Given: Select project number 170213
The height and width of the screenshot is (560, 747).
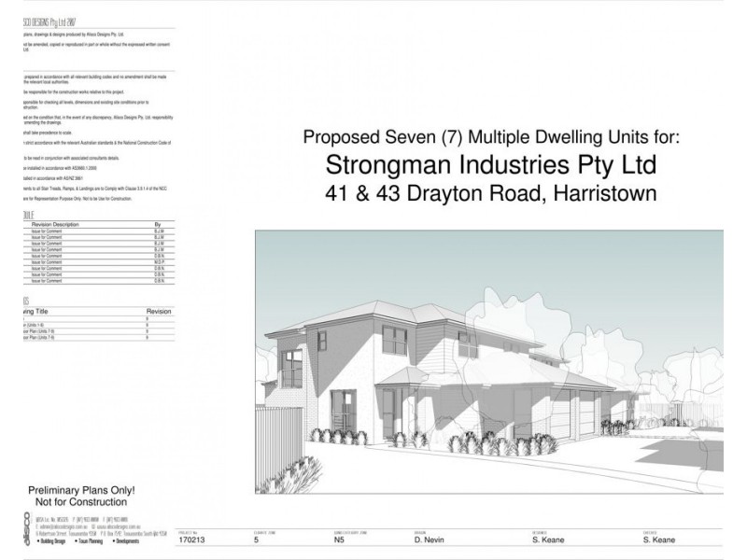Looking at the screenshot, I should coord(191,539).
